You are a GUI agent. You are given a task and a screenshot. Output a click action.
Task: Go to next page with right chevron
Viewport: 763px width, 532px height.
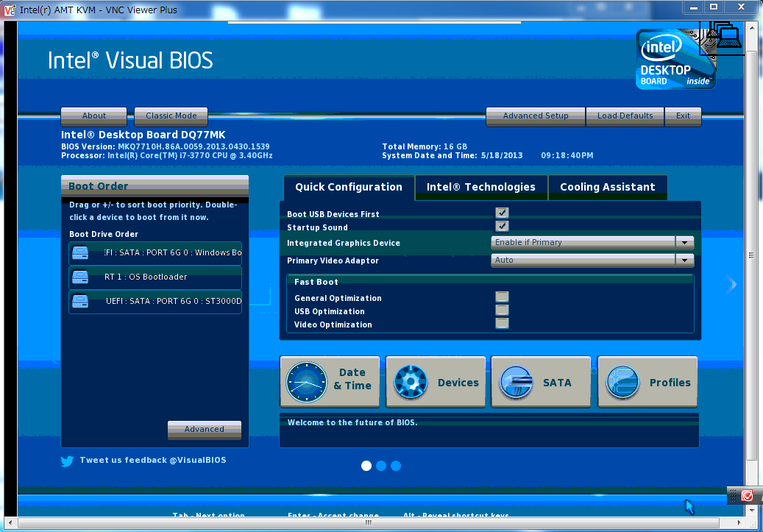point(731,284)
